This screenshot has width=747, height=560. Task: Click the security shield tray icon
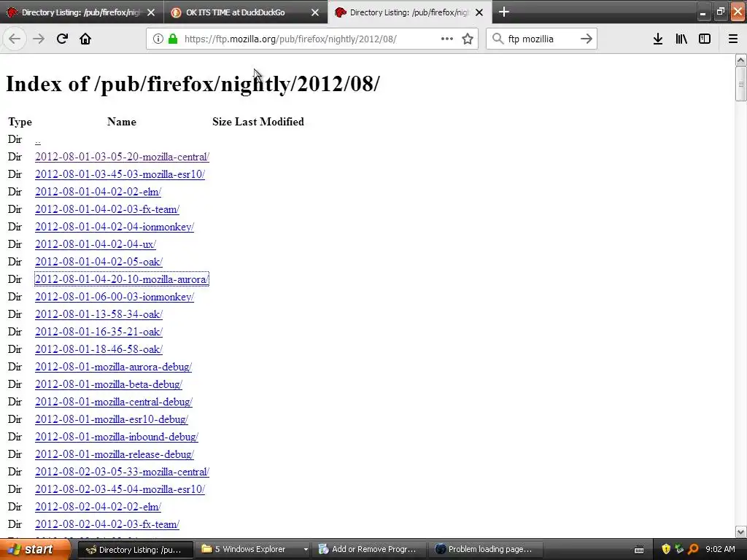(x=666, y=549)
